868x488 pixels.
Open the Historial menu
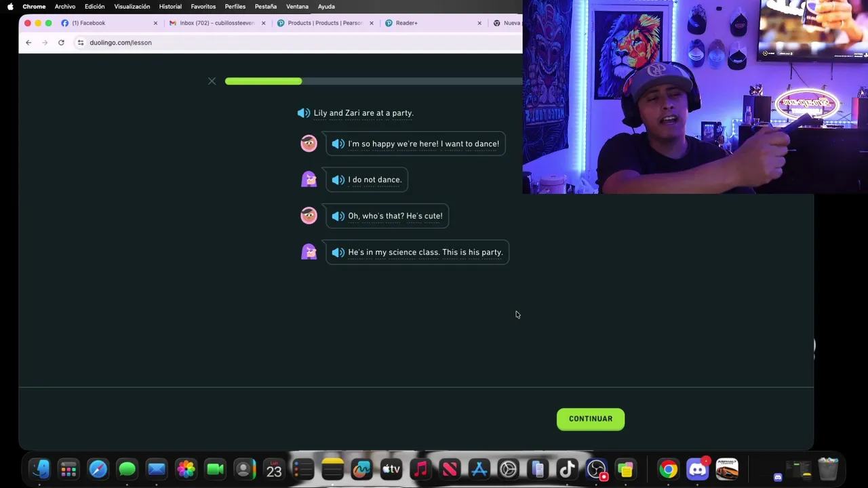(170, 7)
